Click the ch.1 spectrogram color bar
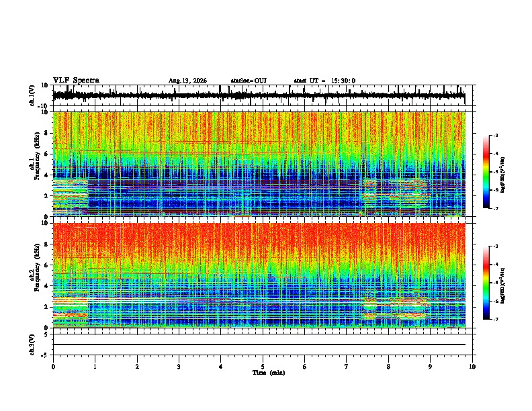Screen dimensions: 532x411 point(486,172)
